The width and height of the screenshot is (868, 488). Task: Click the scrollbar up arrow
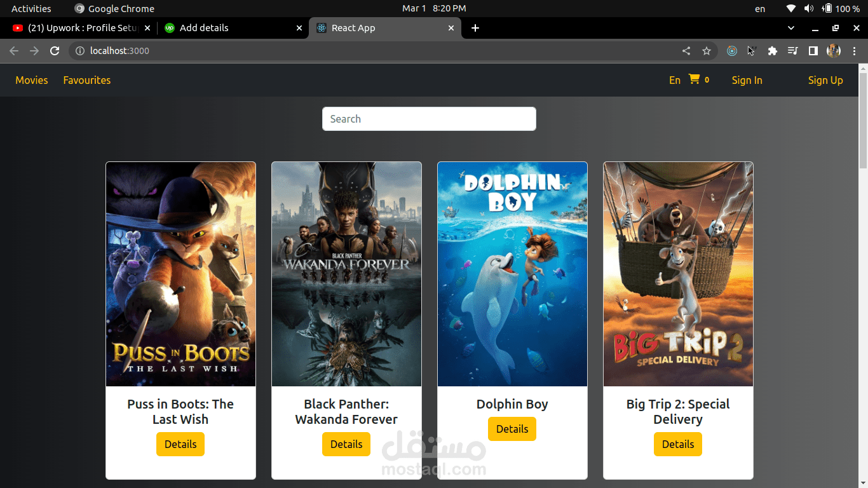click(863, 68)
